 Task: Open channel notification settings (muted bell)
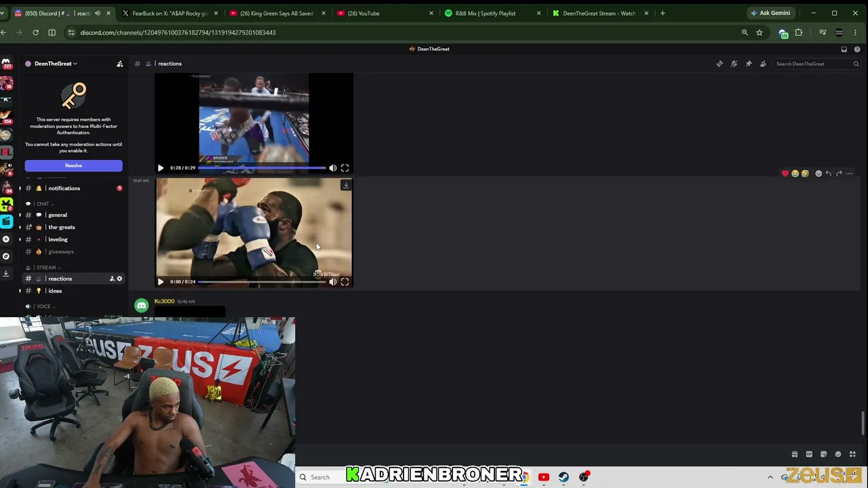734,64
